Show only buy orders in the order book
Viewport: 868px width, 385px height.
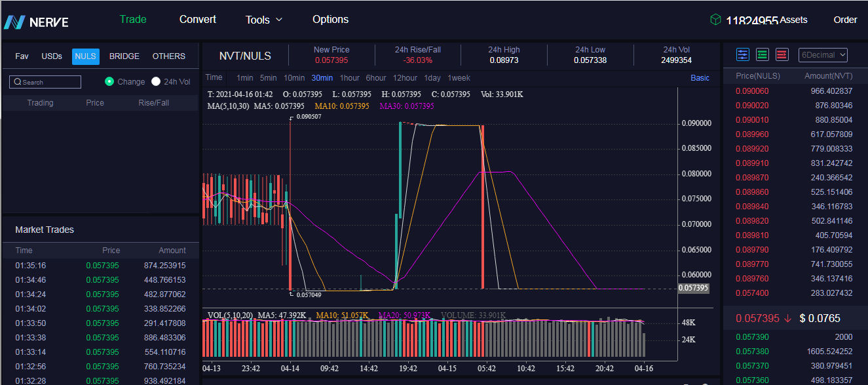pyautogui.click(x=763, y=54)
